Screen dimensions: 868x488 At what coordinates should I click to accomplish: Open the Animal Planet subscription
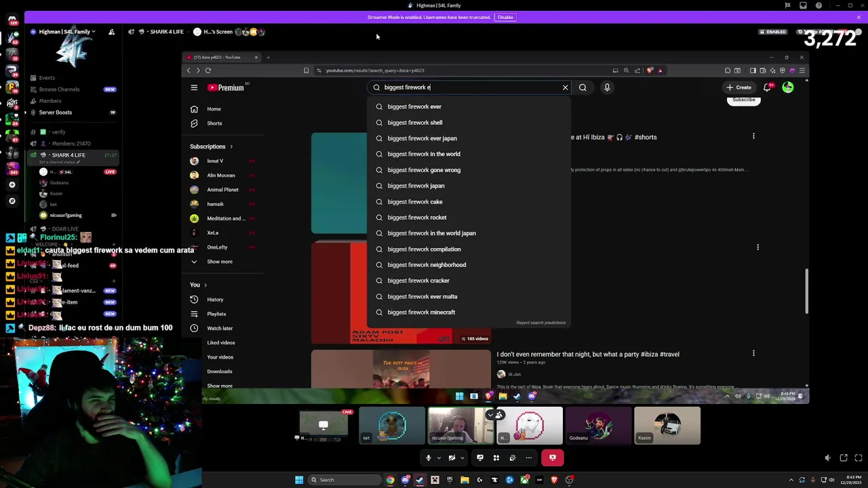point(224,190)
